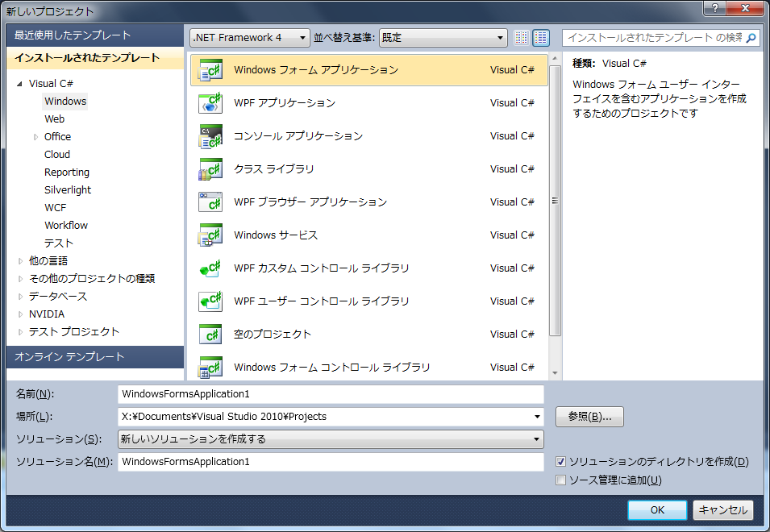770x532 pixels.
Task: Click the installed templates search box
Action: pos(661,38)
